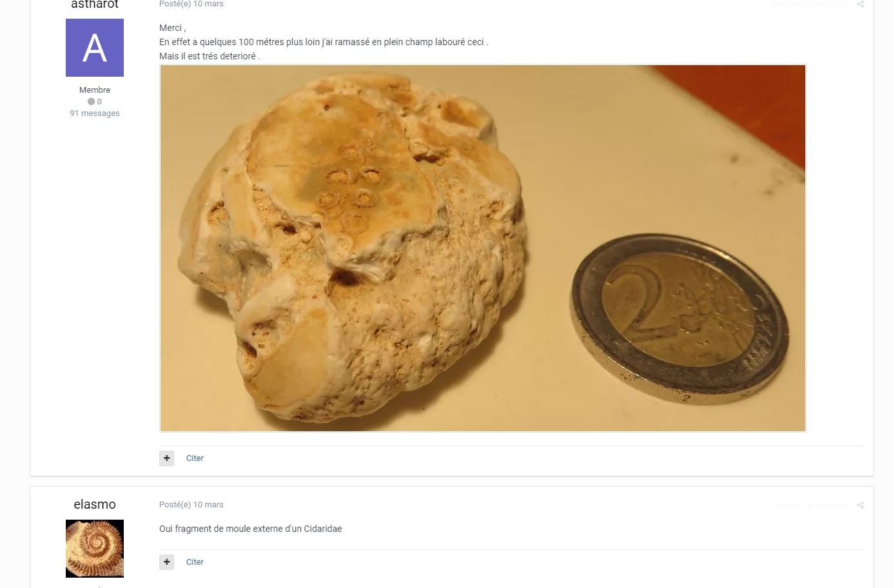Open elasmo username profile link
893x588 pixels.
click(x=95, y=504)
